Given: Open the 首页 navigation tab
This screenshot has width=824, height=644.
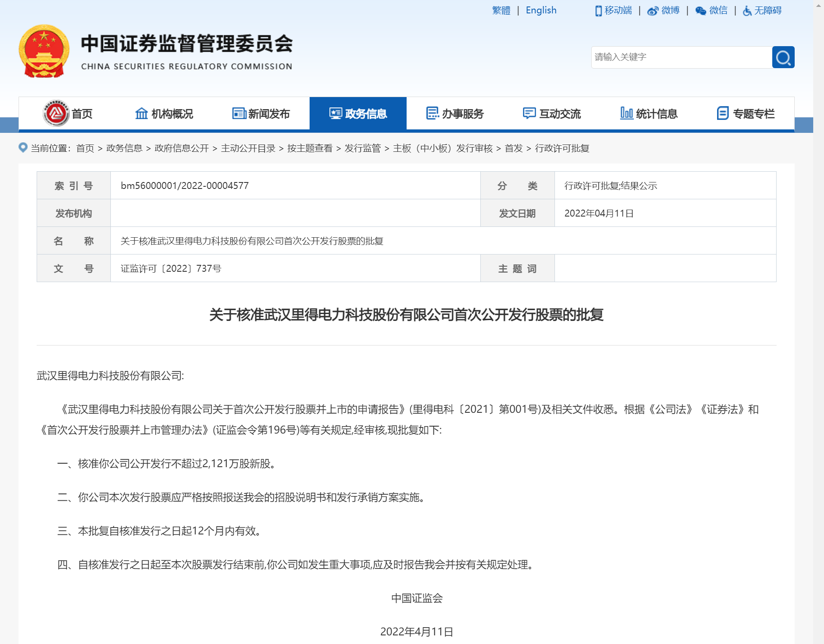Looking at the screenshot, I should coord(67,113).
